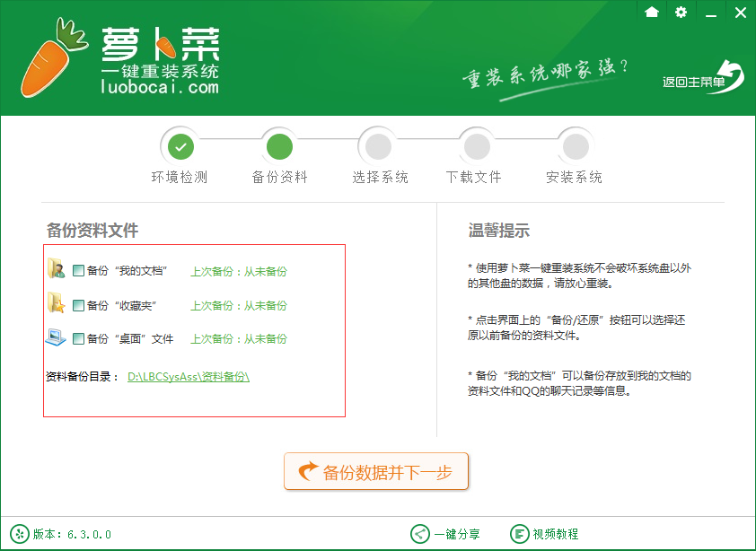Viewport: 756px width, 551px height.
Task: Click 上次备份:从未备份 for 我的文档
Action: point(239,271)
